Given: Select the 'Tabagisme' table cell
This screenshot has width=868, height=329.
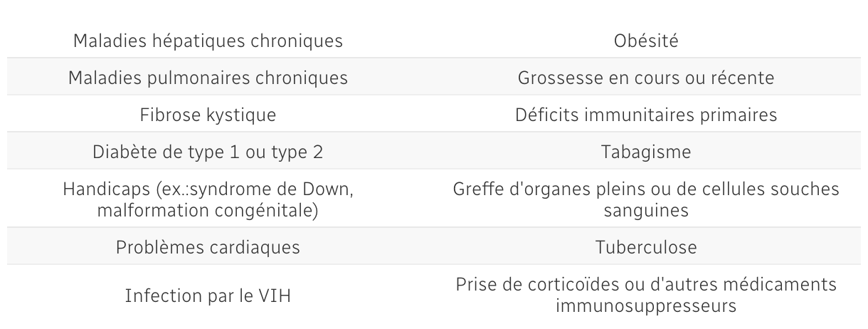Looking at the screenshot, I should click(x=646, y=152).
